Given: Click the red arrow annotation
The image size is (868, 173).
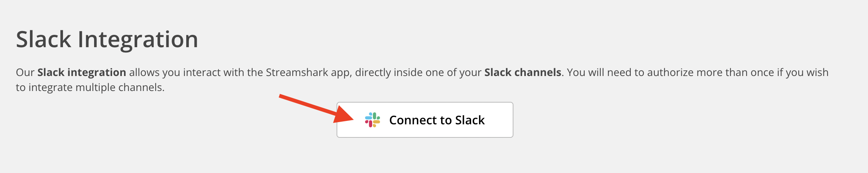Looking at the screenshot, I should 316,109.
